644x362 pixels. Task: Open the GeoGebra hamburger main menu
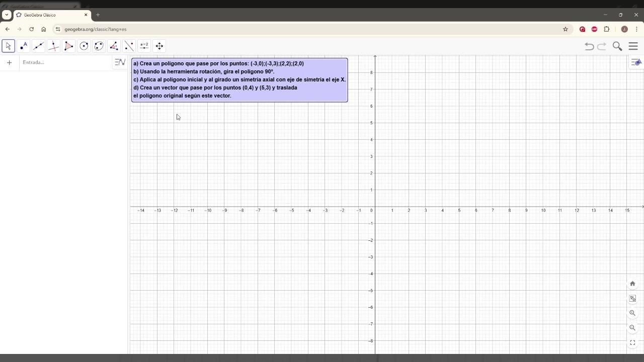click(x=633, y=46)
